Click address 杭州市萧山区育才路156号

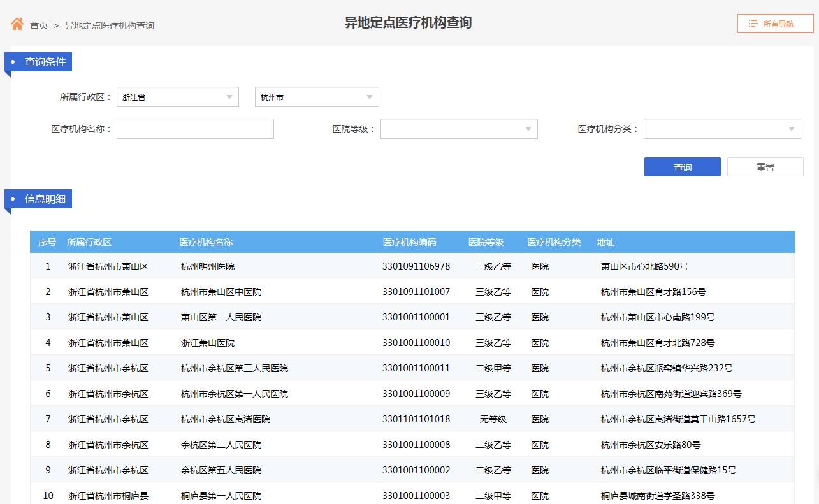pos(653,292)
